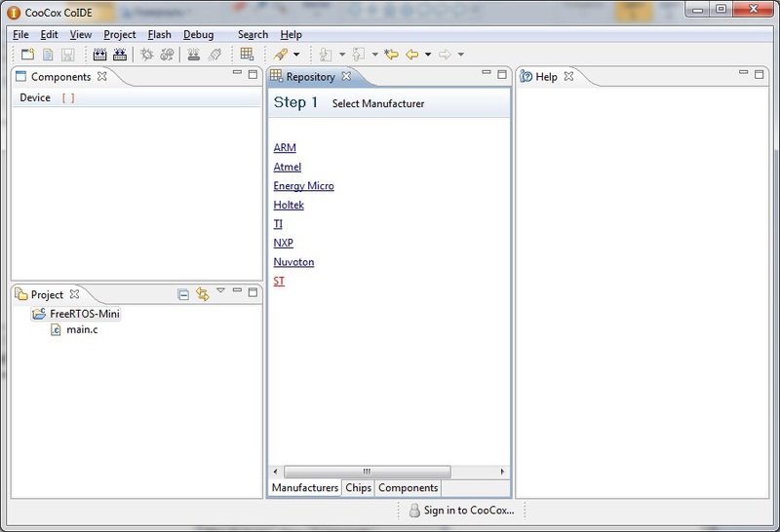Click the Energy Micro manufacturer link
The image size is (780, 532).
coord(303,186)
